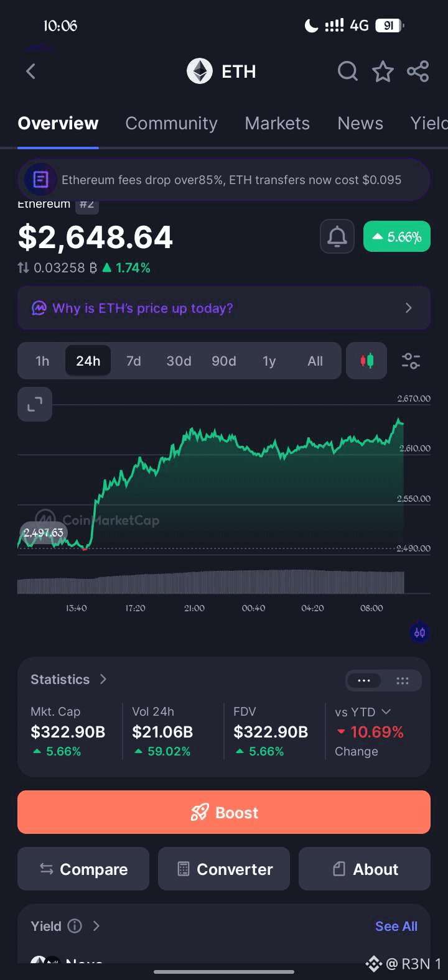
Task: Select the 1h timeframe
Action: (x=42, y=361)
